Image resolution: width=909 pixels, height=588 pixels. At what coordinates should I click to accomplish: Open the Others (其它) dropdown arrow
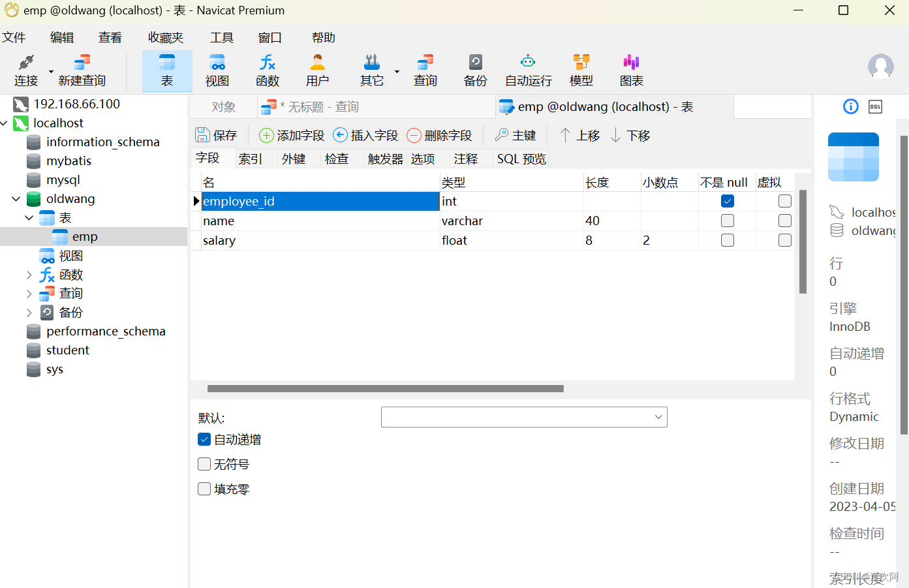(397, 71)
